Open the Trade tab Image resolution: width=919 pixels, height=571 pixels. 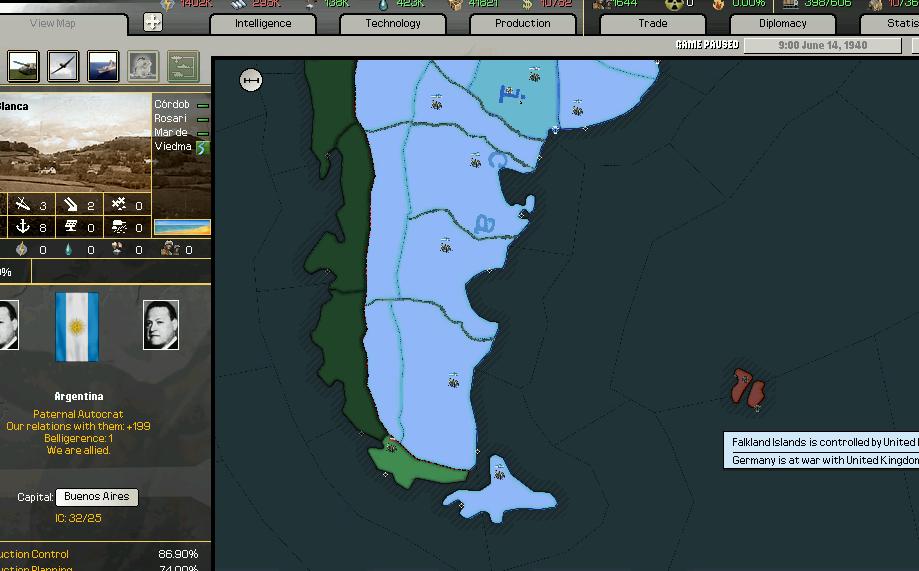(652, 24)
